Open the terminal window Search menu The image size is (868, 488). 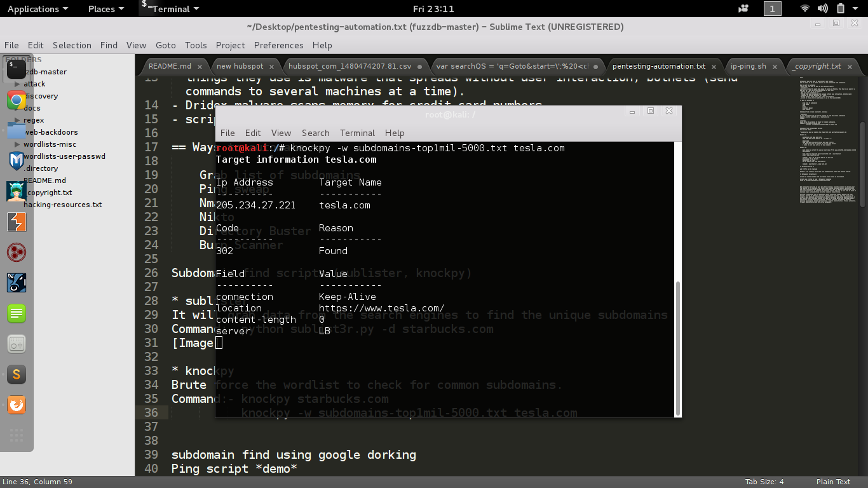pyautogui.click(x=315, y=133)
